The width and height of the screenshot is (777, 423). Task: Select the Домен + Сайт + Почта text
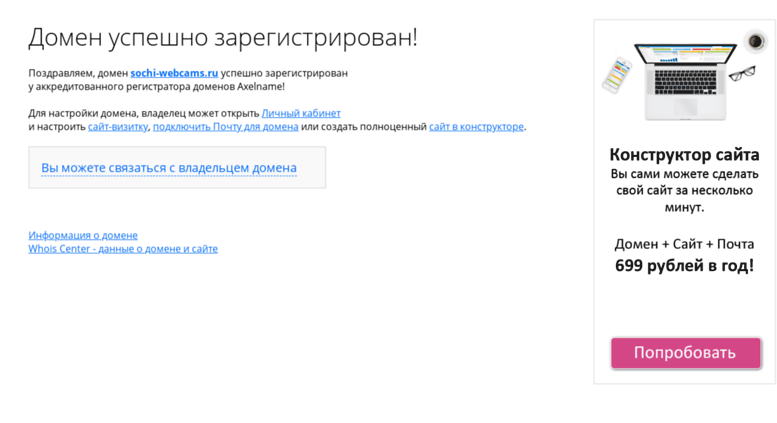click(684, 244)
